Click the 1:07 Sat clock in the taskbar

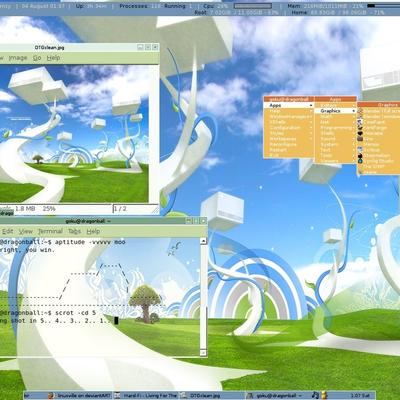click(x=360, y=396)
